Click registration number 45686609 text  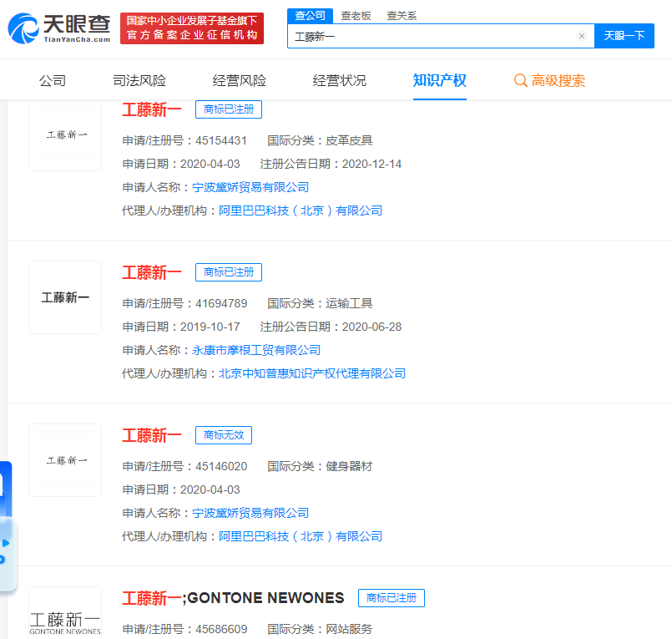pos(221,629)
